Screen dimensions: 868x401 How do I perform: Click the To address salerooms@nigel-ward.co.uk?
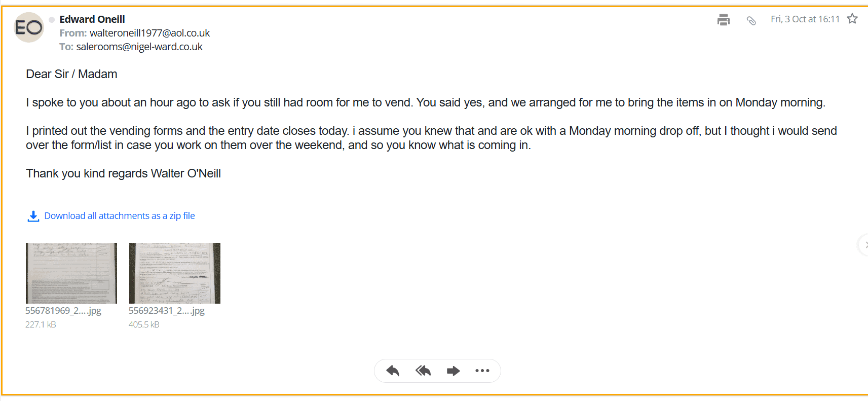click(x=139, y=47)
